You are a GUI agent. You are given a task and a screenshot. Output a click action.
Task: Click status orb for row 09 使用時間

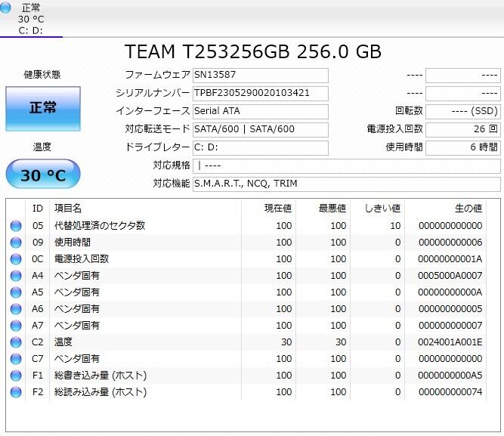click(x=16, y=243)
